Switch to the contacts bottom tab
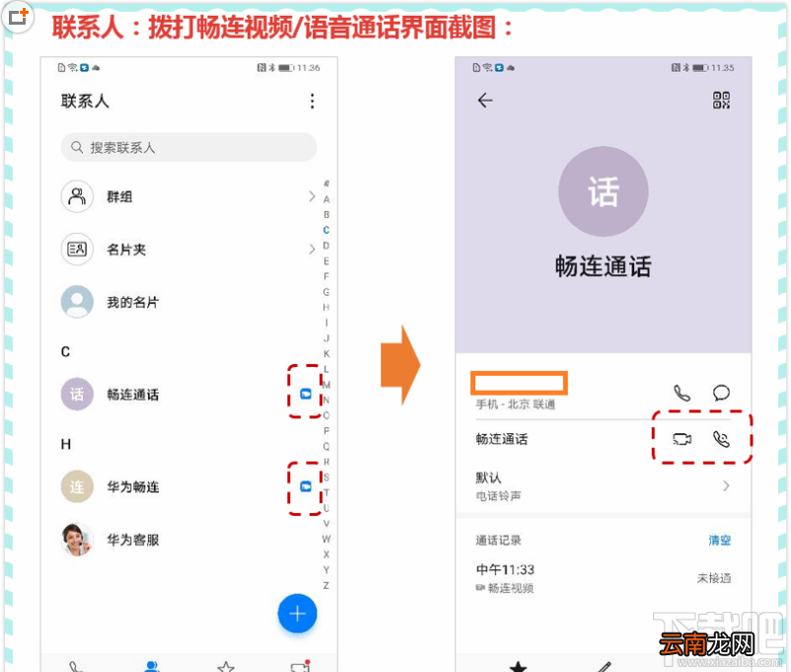Image resolution: width=791 pixels, height=672 pixels. 151,666
